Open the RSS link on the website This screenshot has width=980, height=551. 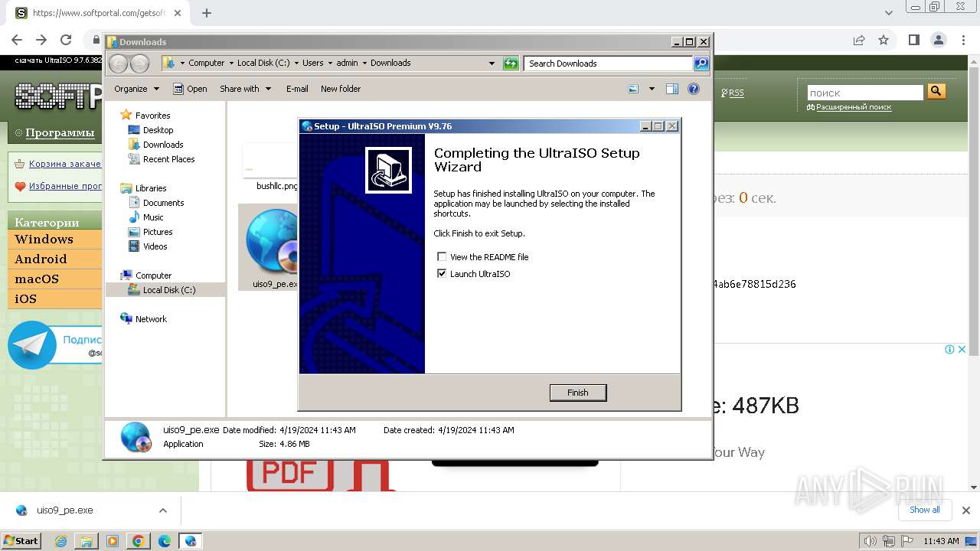coord(736,93)
